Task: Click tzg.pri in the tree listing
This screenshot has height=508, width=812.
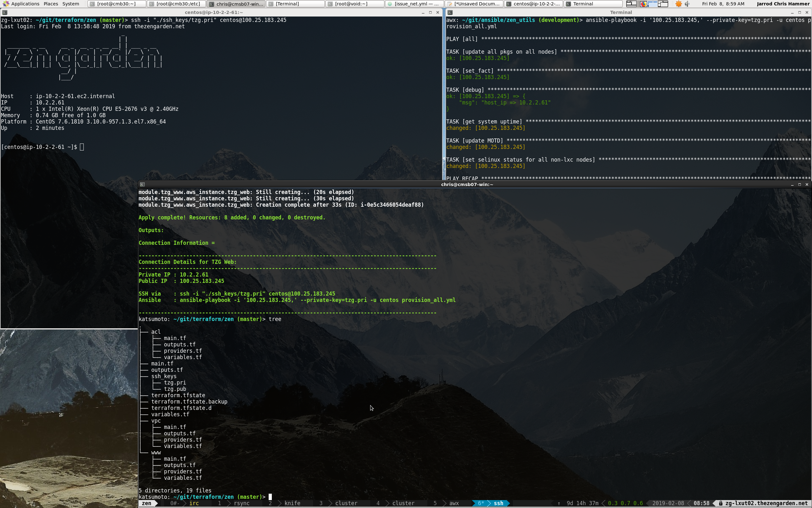Action: [175, 383]
